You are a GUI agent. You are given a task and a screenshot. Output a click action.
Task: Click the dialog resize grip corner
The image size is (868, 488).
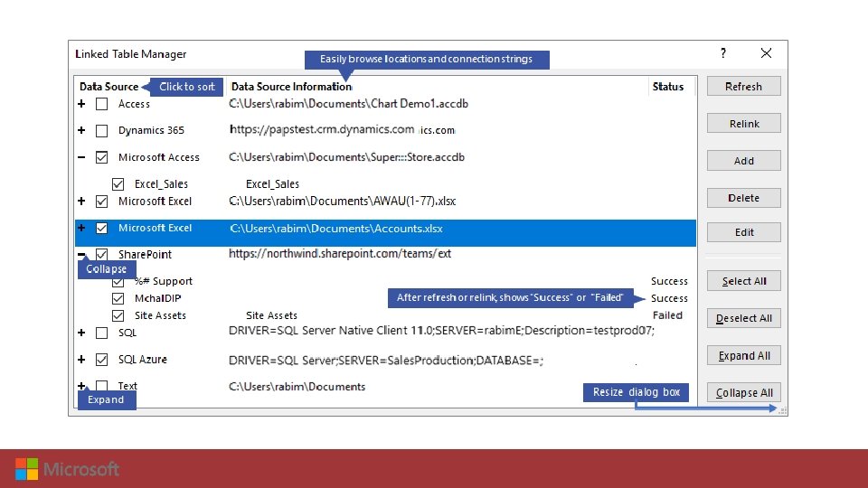pos(782,410)
